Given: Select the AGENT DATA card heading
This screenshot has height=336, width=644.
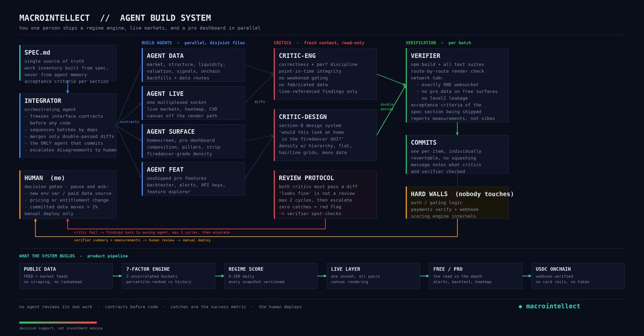Looking at the screenshot, I should [x=165, y=56].
